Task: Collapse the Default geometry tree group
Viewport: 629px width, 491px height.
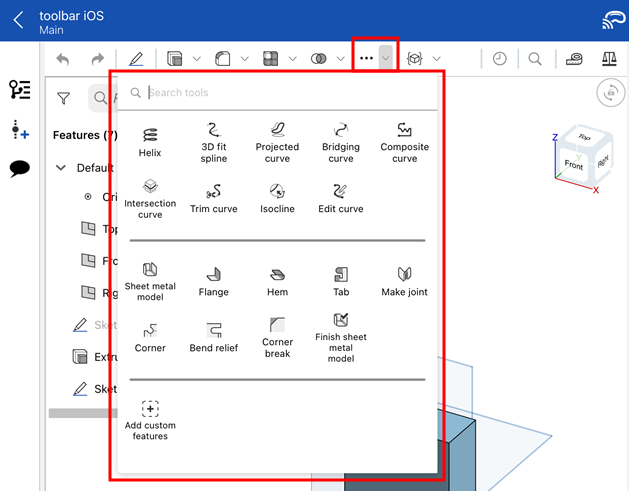Action: [61, 168]
